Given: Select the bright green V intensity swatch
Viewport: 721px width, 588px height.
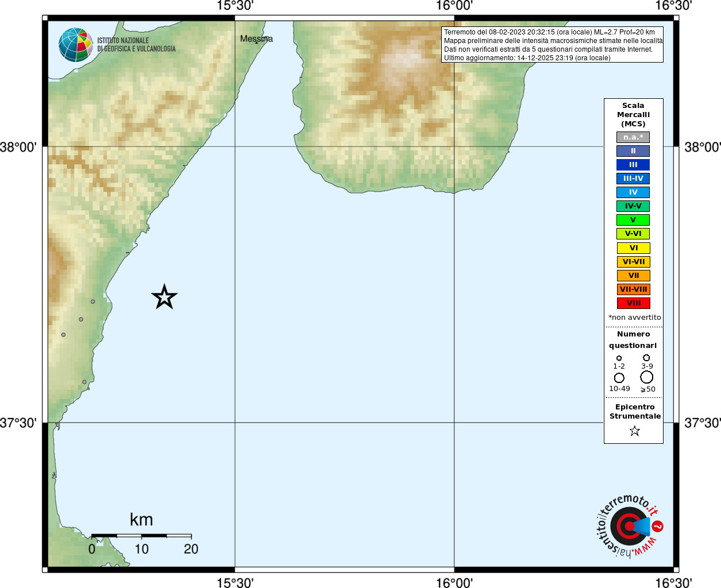Looking at the screenshot, I should (x=633, y=220).
